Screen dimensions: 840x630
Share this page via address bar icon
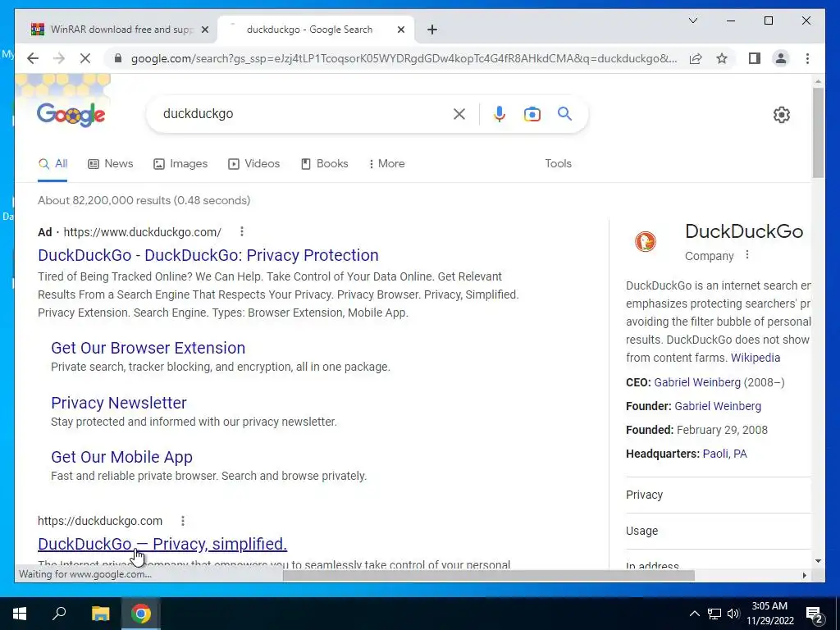pyautogui.click(x=696, y=58)
